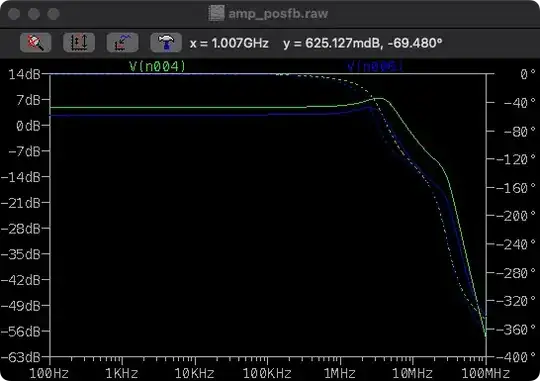
Task: Open the add traces icon
Action: [123, 43]
